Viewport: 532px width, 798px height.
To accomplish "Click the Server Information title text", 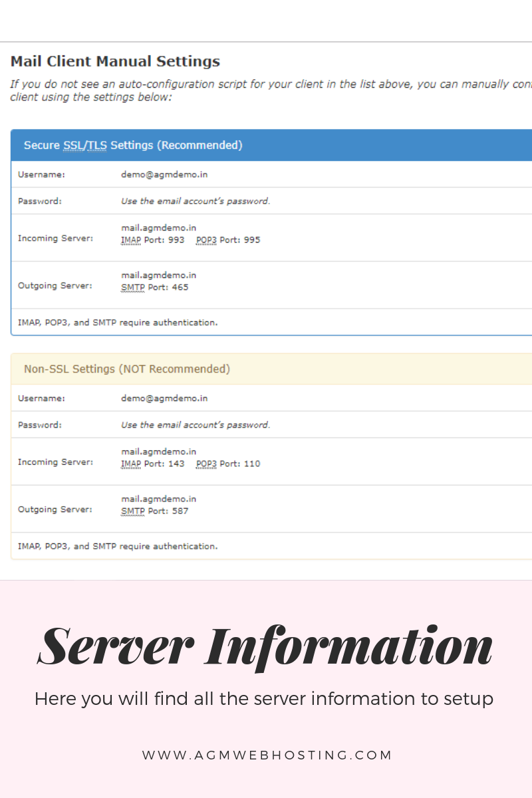I will [x=266, y=644].
